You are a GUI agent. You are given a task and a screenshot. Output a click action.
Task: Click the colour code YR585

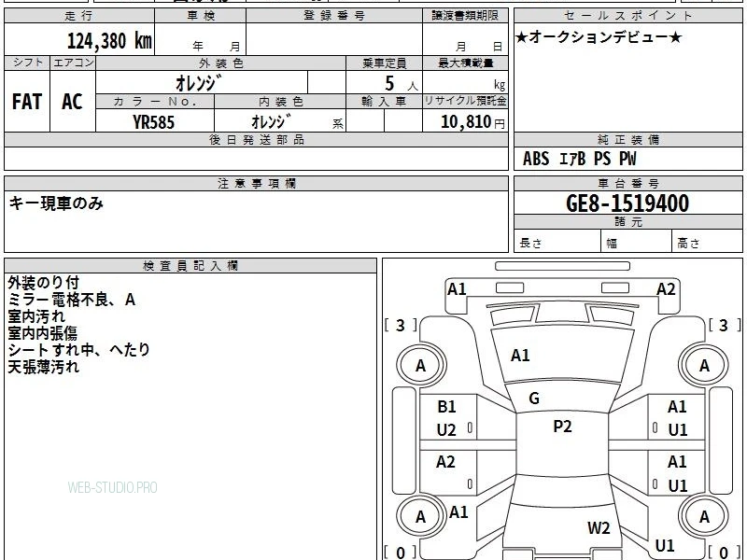153,122
